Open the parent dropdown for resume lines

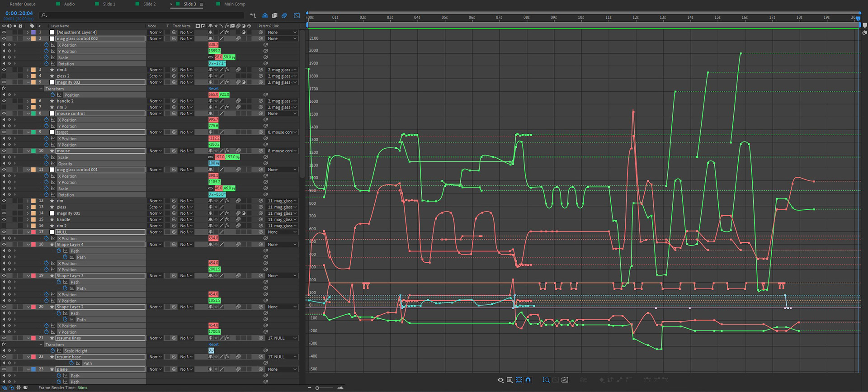pyautogui.click(x=282, y=338)
